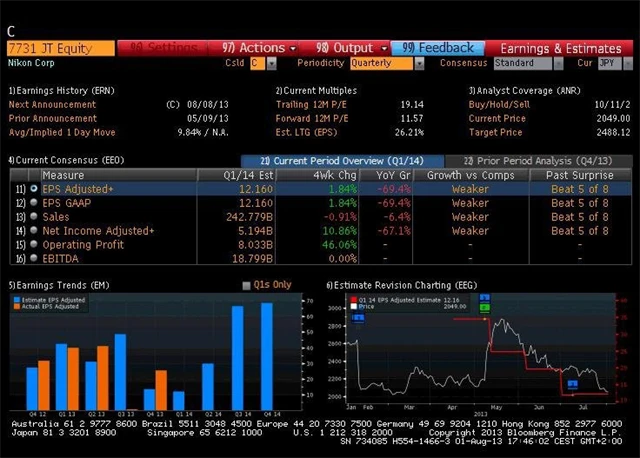Click the Q1/14 Est column header

(x=236, y=175)
